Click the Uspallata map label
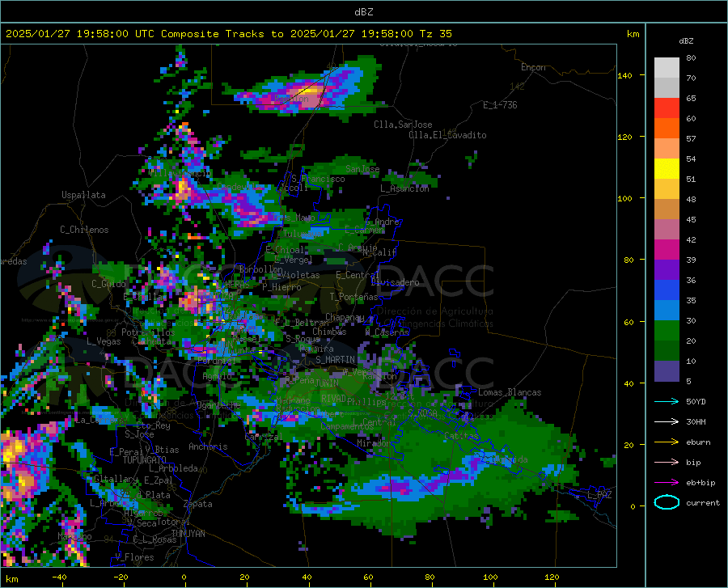This screenshot has width=728, height=588. pyautogui.click(x=83, y=195)
